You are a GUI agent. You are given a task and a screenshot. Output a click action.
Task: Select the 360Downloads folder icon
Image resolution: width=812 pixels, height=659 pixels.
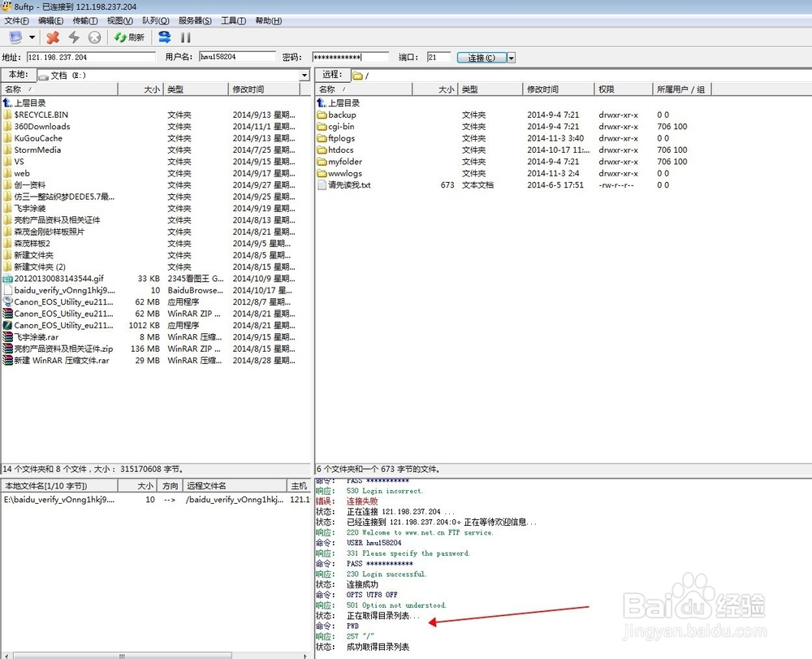tap(7, 127)
